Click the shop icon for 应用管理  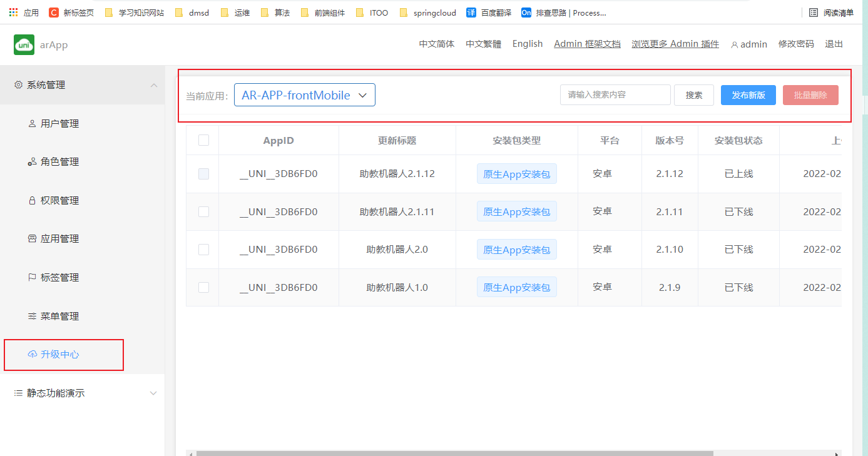32,239
